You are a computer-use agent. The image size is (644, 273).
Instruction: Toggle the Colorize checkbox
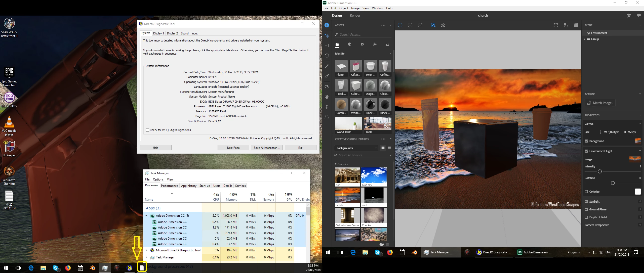(x=586, y=192)
